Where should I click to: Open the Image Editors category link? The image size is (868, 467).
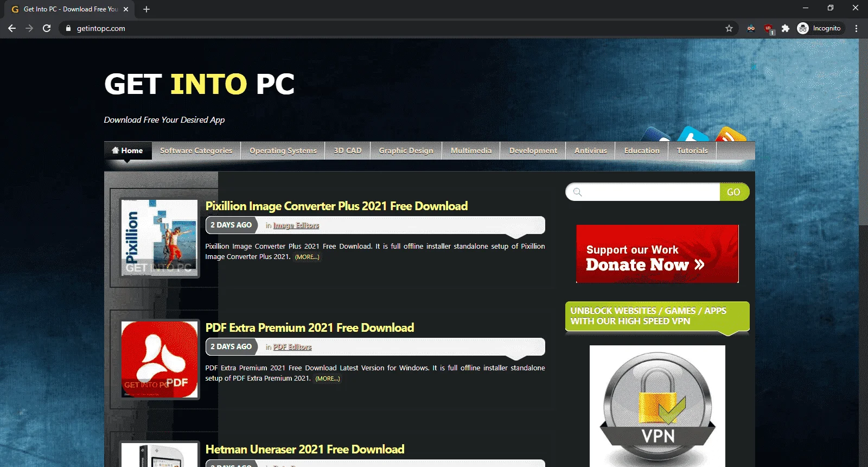(x=296, y=225)
